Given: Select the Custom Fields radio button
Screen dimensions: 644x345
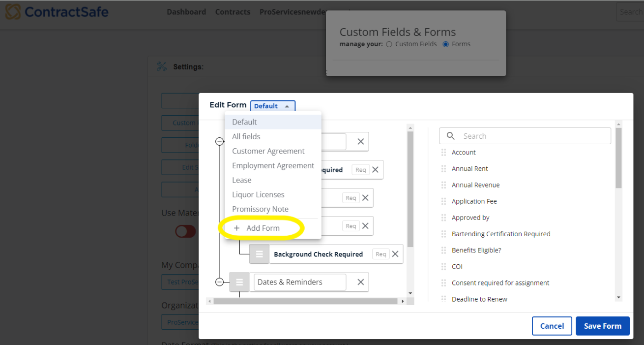Looking at the screenshot, I should 389,44.
